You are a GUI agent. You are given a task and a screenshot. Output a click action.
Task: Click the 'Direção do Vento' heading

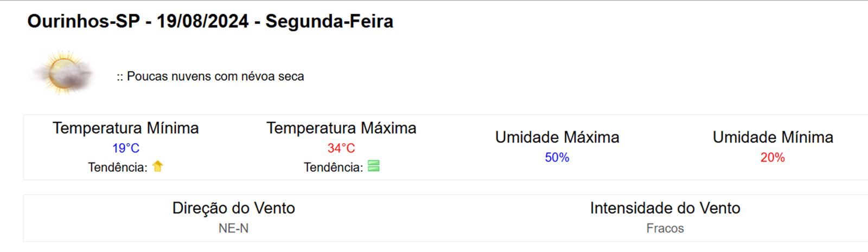(234, 208)
